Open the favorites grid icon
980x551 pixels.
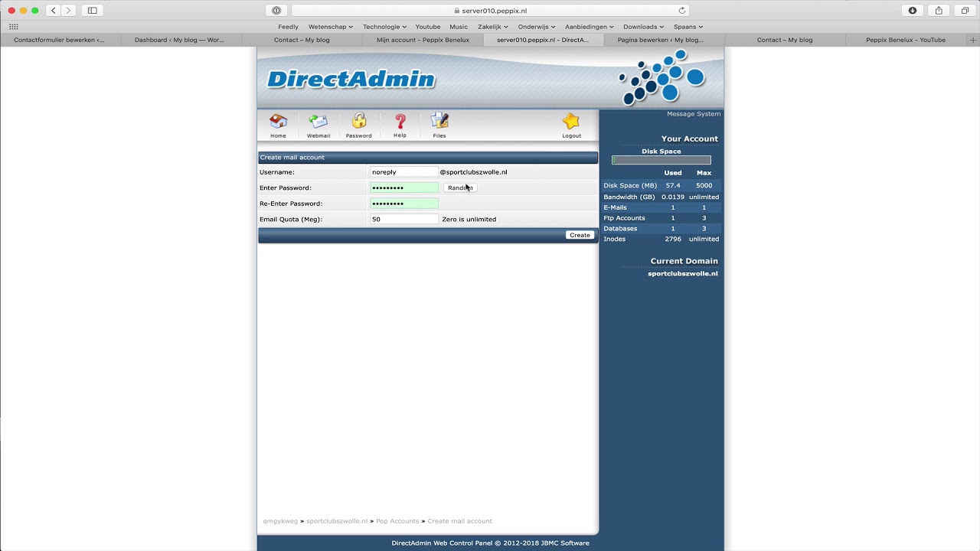tap(14, 27)
